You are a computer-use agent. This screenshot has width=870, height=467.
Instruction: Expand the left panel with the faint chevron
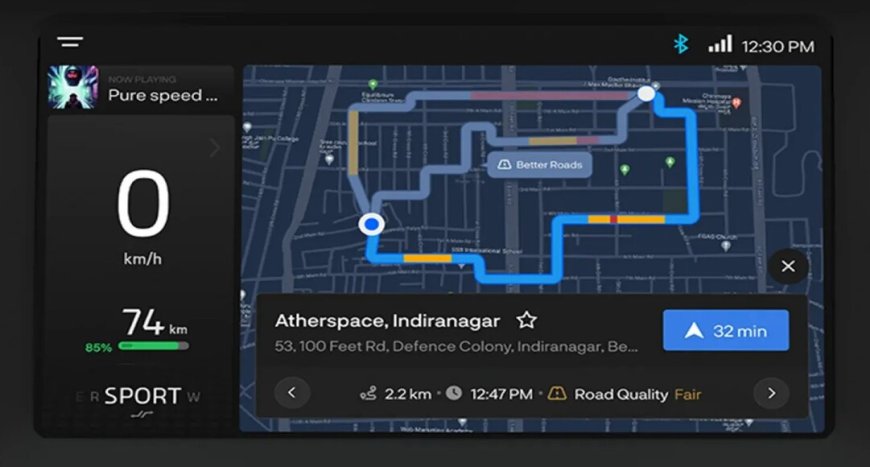pos(214,149)
